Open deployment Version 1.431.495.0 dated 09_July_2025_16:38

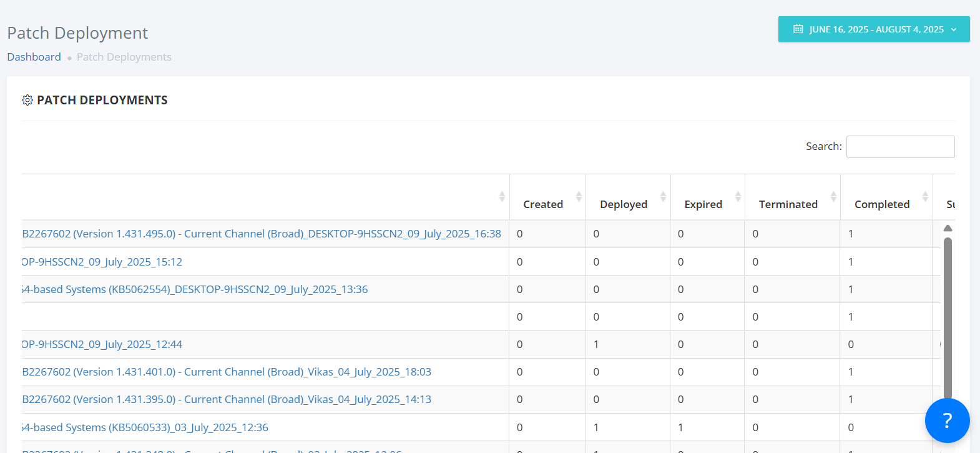pyautogui.click(x=262, y=234)
